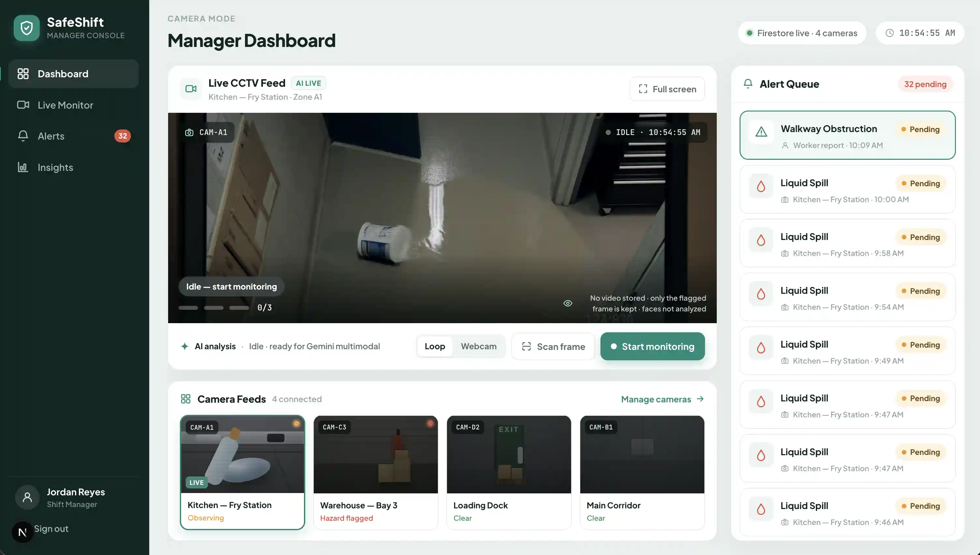
Task: Click the droplet icon on 9:58 AM alert
Action: (x=761, y=240)
